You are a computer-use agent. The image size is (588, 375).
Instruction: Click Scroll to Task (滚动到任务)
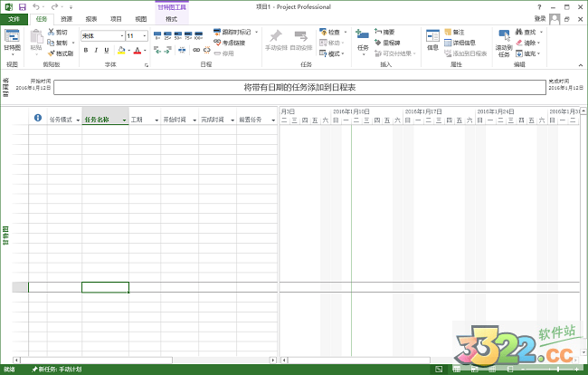click(504, 43)
